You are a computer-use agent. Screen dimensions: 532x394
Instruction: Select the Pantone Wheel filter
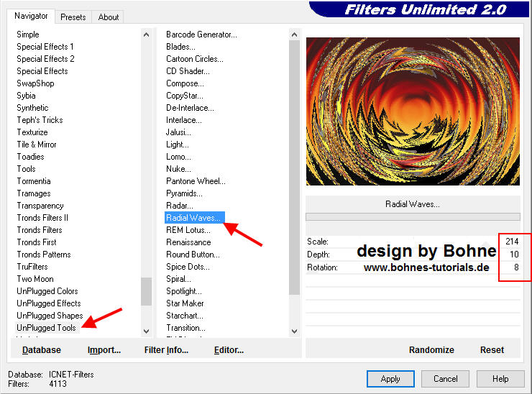coord(196,181)
